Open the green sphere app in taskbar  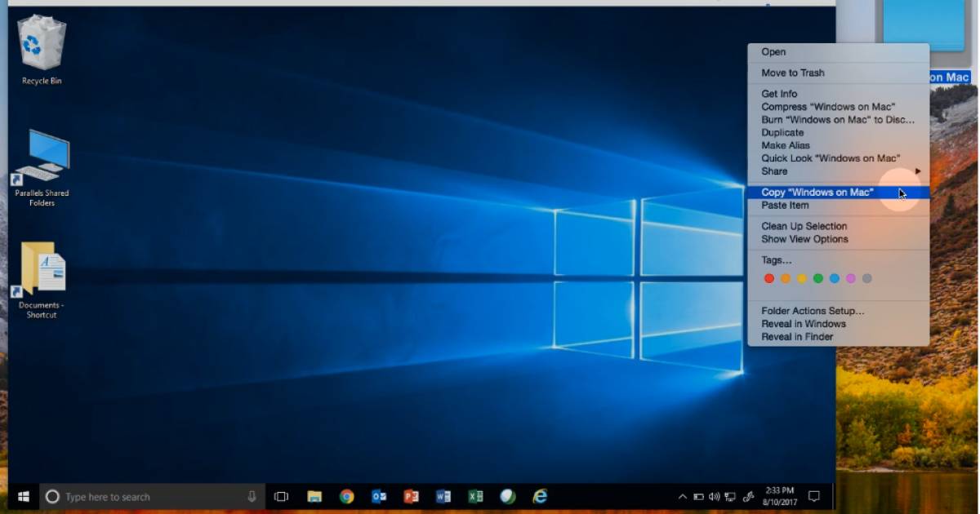pos(508,496)
